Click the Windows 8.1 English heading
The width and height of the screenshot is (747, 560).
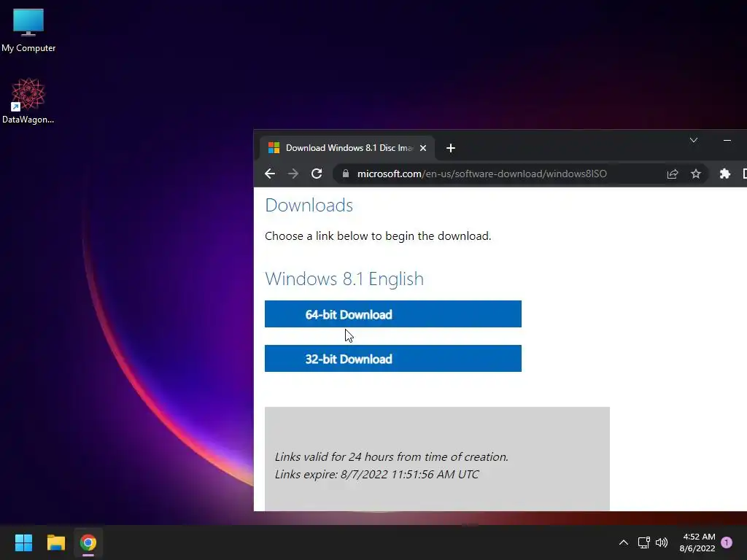click(x=344, y=279)
